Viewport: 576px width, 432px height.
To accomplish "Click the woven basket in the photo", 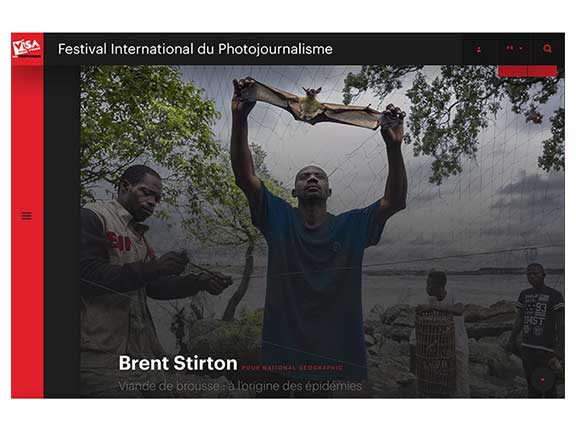I will (x=435, y=353).
